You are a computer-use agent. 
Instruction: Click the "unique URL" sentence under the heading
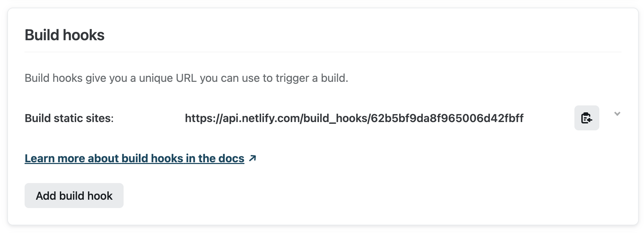tap(186, 78)
